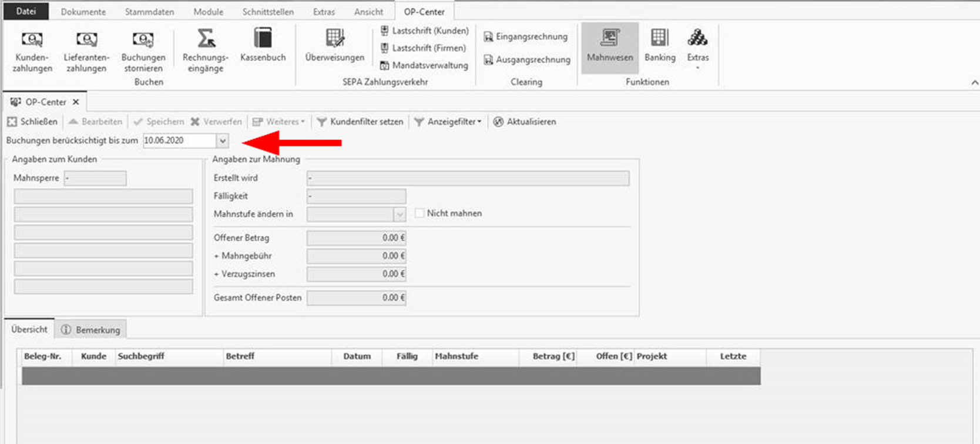
Task: Expand the Anzeigefilter dropdown
Action: 448,122
